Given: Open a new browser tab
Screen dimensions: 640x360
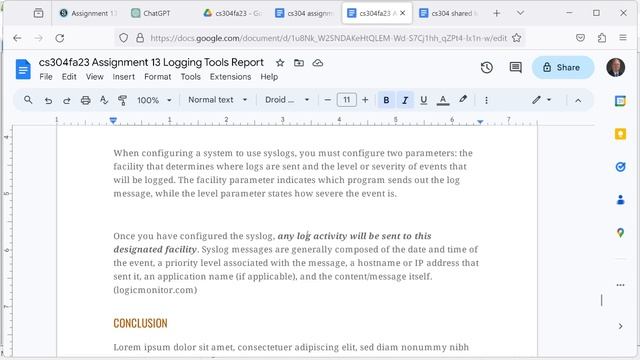Looking at the screenshot, I should pos(496,13).
